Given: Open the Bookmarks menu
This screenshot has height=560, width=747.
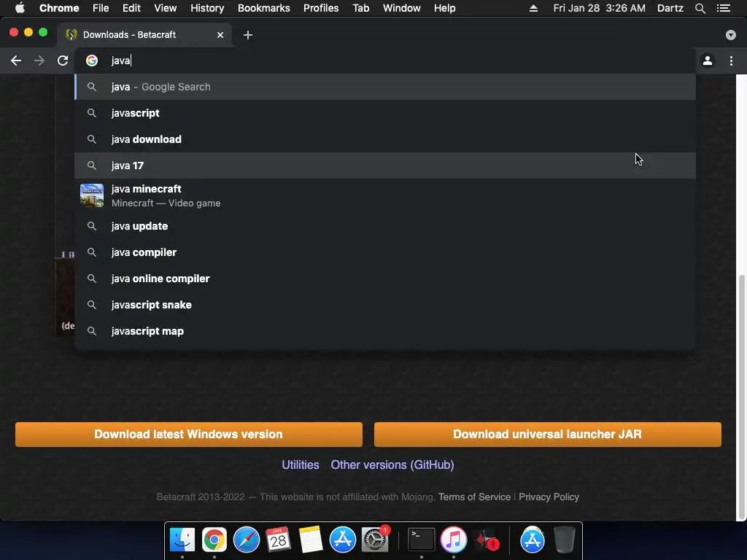Looking at the screenshot, I should coord(264,8).
